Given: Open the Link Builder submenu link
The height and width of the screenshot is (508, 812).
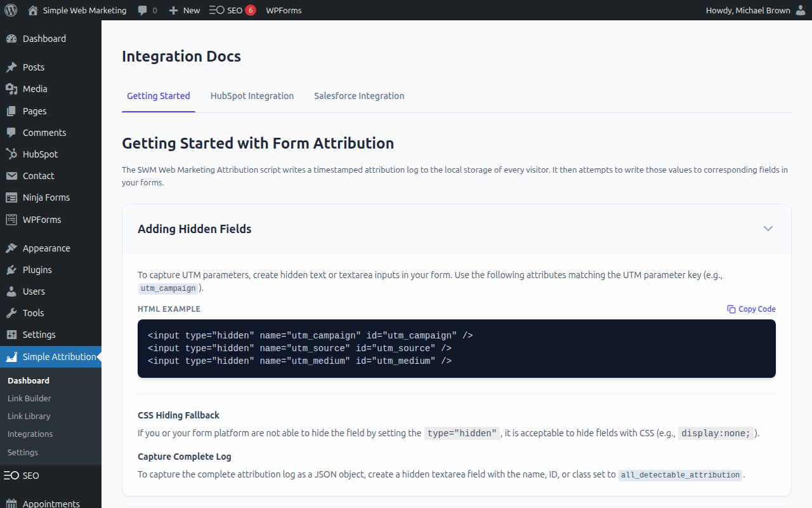Looking at the screenshot, I should pos(29,398).
